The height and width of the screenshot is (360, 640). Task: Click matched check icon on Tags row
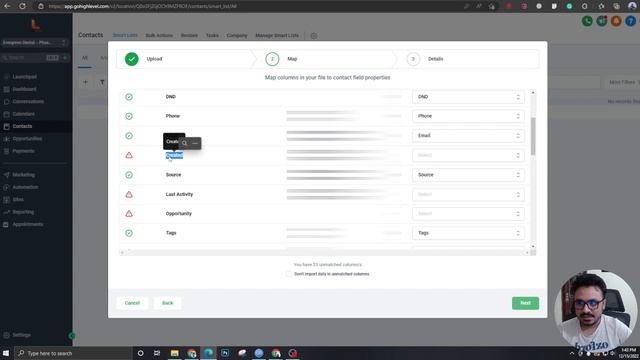point(129,233)
